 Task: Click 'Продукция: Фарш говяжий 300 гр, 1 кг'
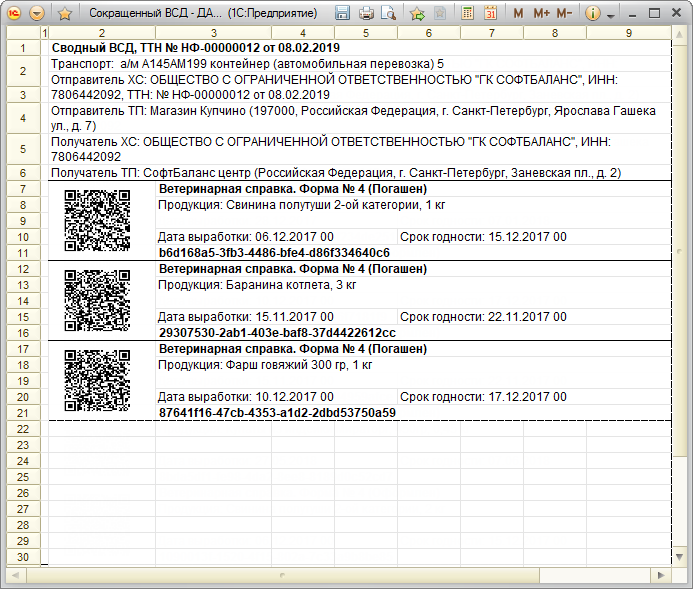265,365
